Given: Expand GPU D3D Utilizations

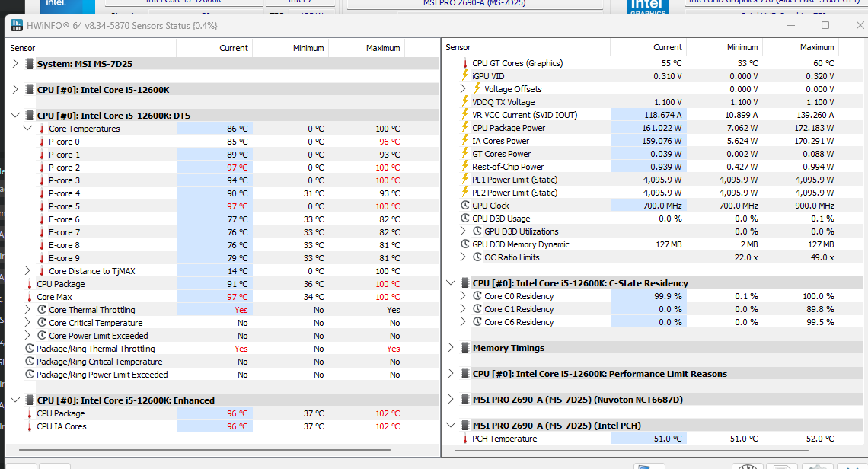Looking at the screenshot, I should [463, 231].
